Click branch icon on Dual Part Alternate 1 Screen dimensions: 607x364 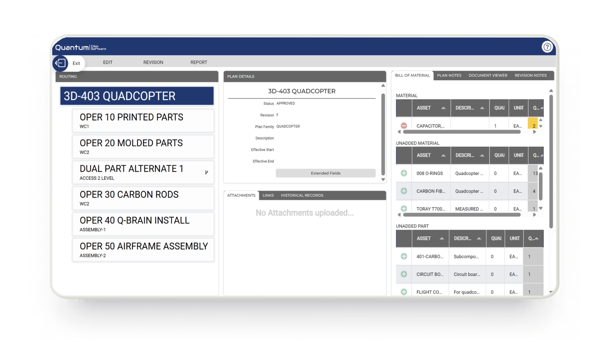pyautogui.click(x=207, y=172)
